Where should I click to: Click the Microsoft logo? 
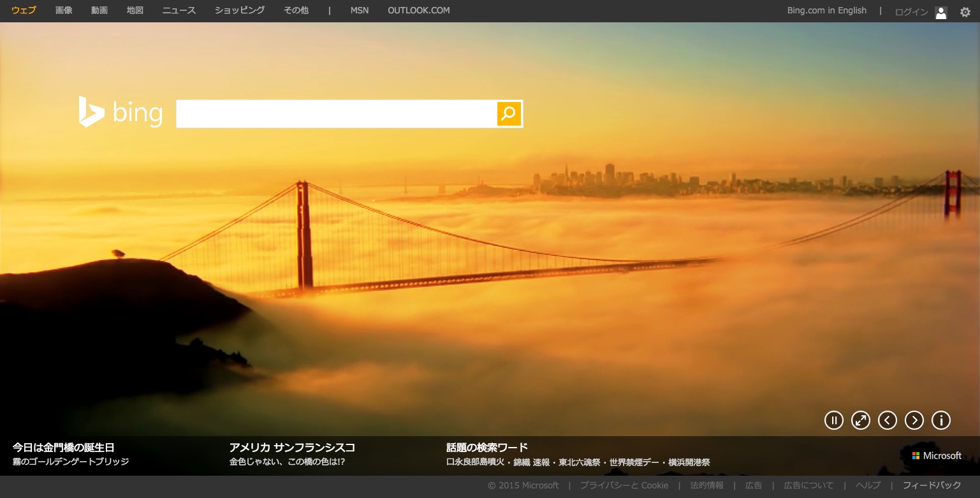937,456
